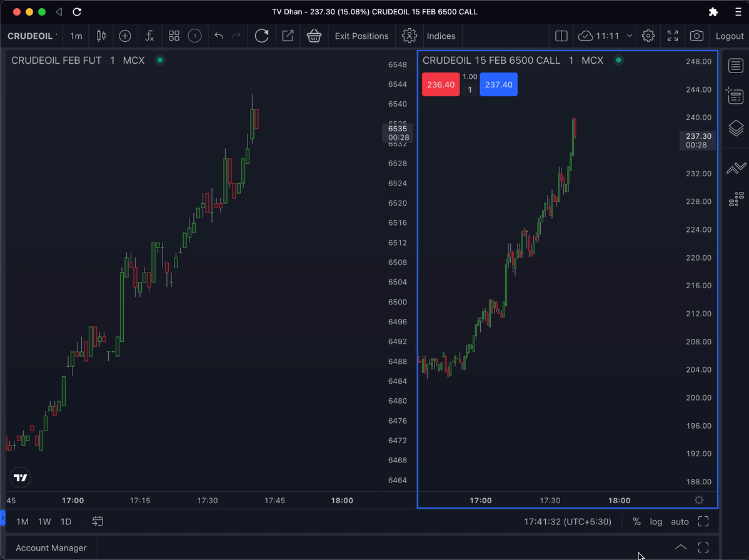Open the extensions puzzle icon in title bar
The image size is (749, 560).
pyautogui.click(x=713, y=12)
